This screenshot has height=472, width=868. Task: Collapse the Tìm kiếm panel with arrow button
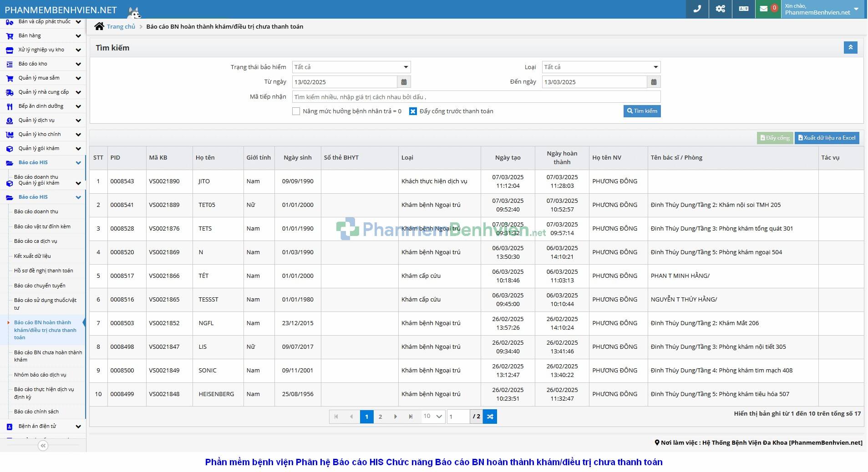coord(850,47)
